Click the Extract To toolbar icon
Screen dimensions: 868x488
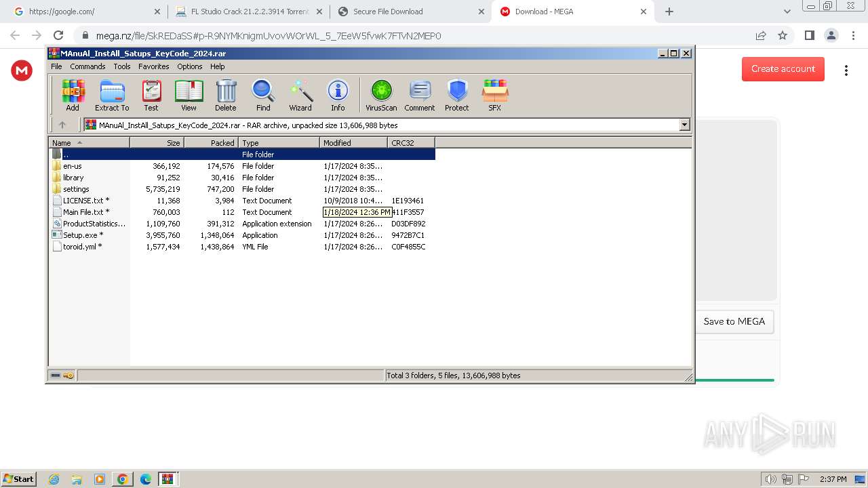[112, 95]
